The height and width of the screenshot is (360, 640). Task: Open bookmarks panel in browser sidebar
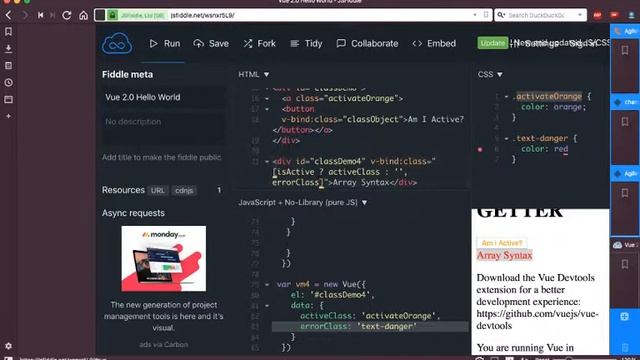point(8,32)
